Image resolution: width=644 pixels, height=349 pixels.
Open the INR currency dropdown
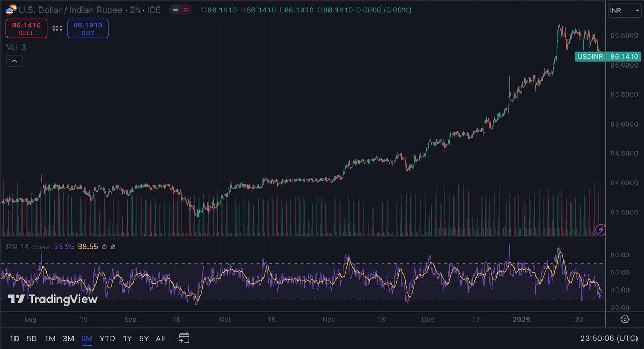(x=624, y=11)
